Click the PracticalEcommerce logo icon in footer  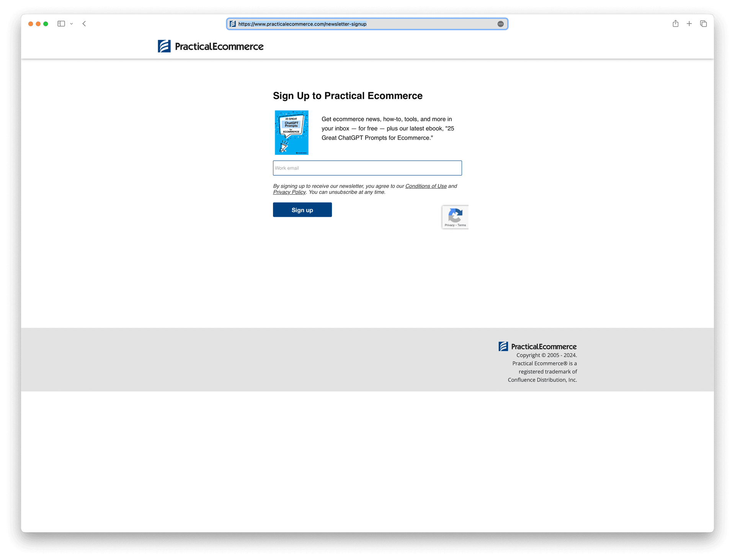click(503, 346)
